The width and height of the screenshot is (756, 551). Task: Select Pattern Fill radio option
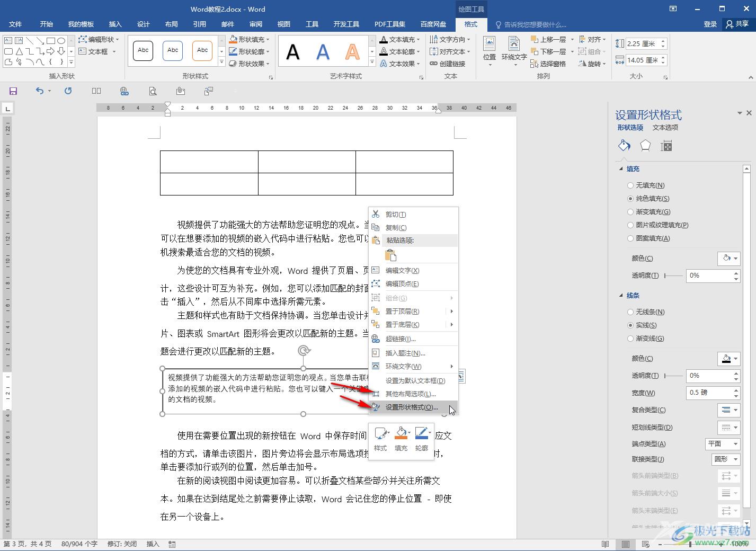point(648,238)
